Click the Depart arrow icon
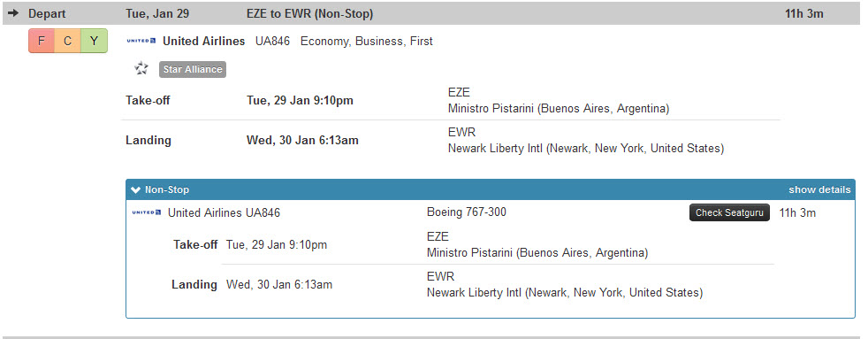Viewport: 868px width, 339px height. (14, 14)
